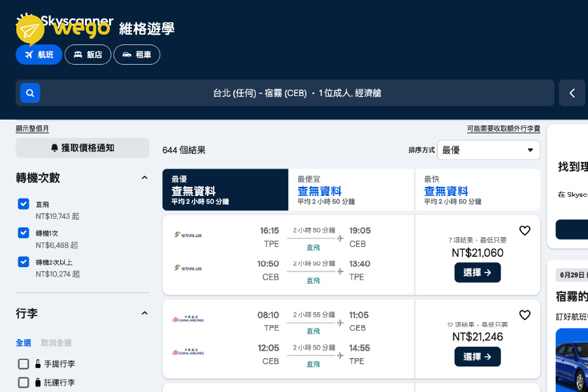
Task: Favorite the China Airlines flight heart icon
Action: [x=525, y=315]
